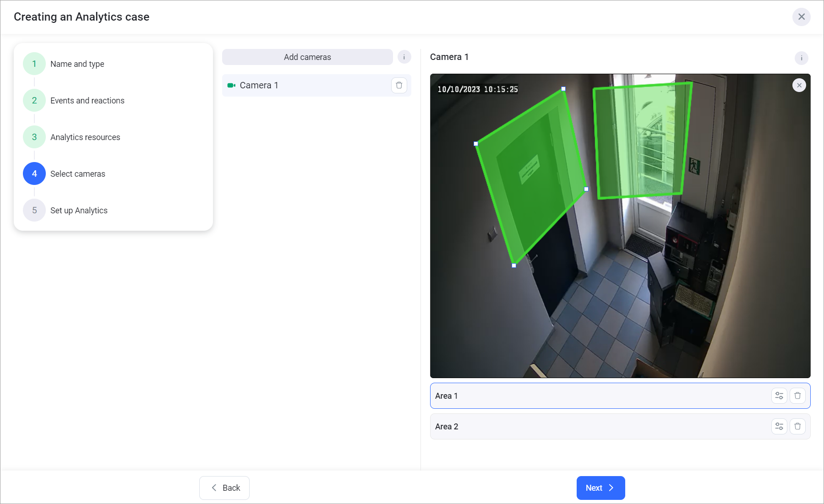824x504 pixels.
Task: Delete Camera 1 from the camera list
Action: (x=399, y=85)
